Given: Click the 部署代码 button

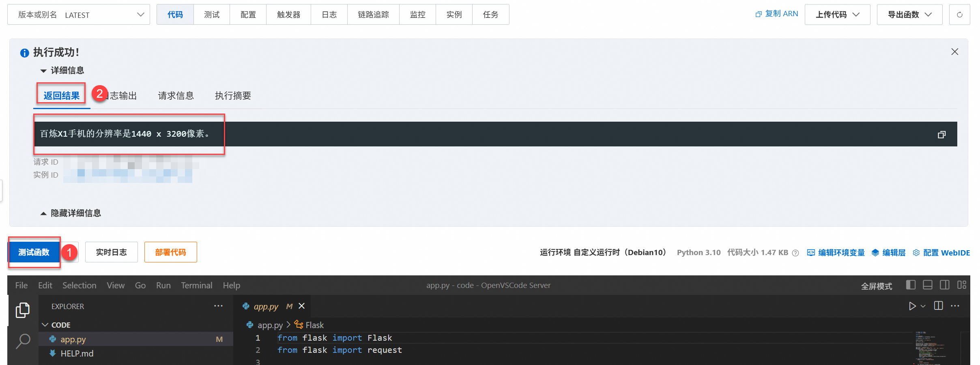Looking at the screenshot, I should point(171,252).
